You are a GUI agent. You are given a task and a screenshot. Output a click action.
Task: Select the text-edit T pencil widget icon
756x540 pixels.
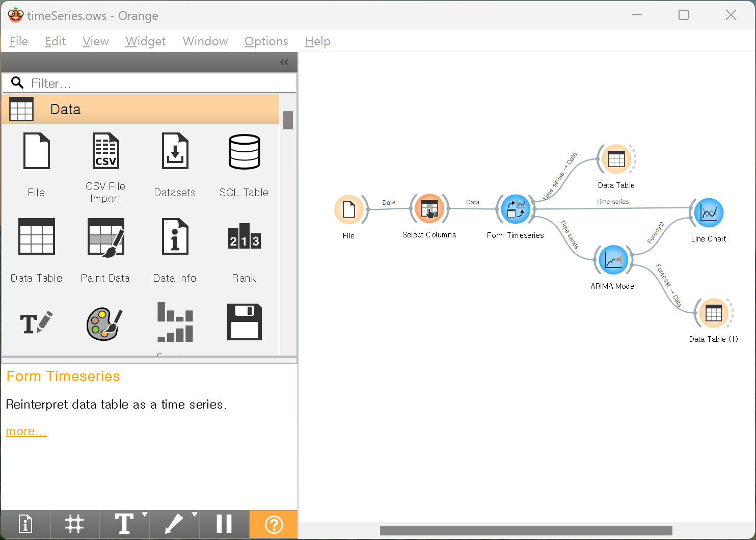pos(36,323)
